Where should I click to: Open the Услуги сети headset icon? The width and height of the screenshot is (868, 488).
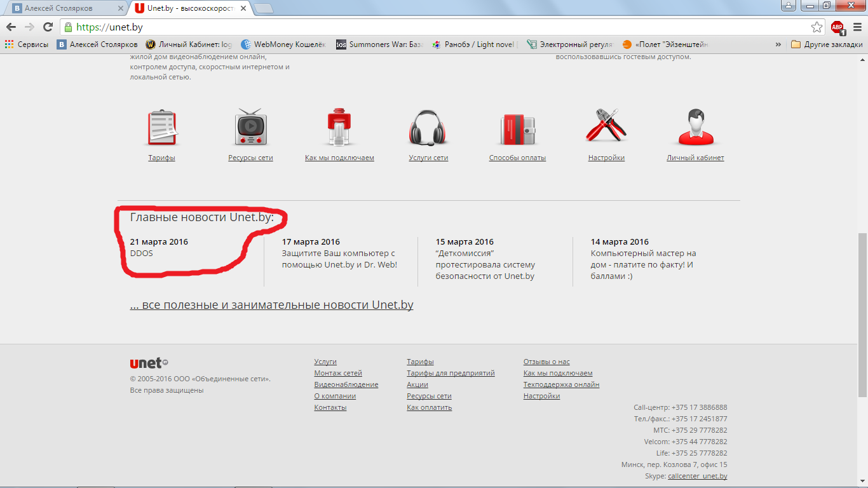428,128
